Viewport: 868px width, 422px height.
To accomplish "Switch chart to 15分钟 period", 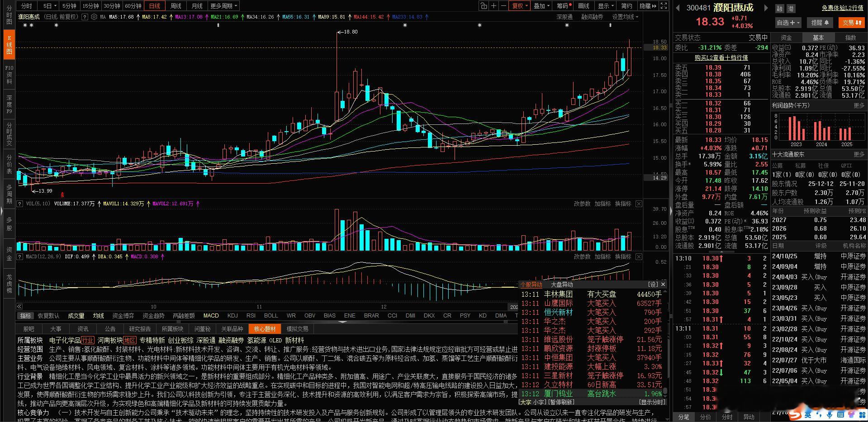I will click(x=90, y=6).
